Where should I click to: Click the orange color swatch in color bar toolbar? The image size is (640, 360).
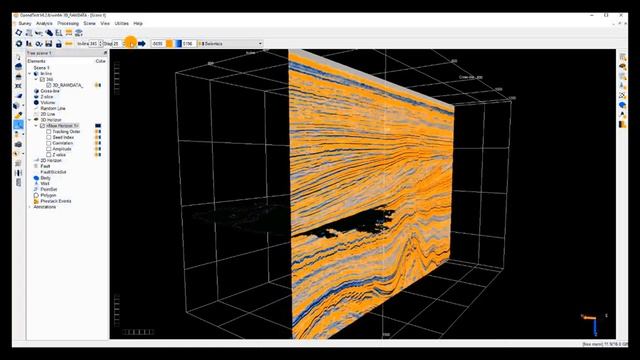pos(169,43)
